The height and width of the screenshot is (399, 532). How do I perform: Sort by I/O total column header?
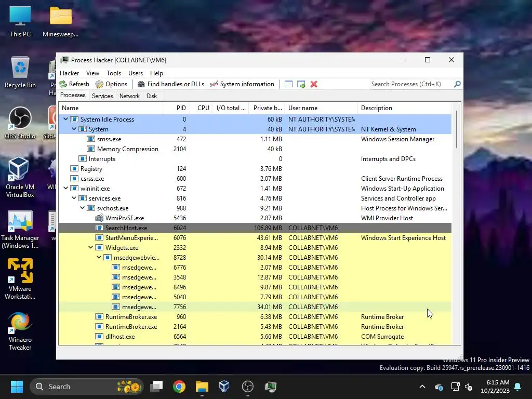pyautogui.click(x=230, y=108)
